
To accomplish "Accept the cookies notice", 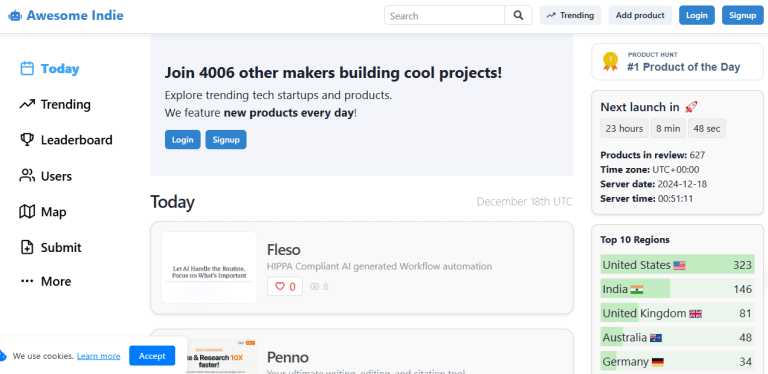I will pos(152,355).
